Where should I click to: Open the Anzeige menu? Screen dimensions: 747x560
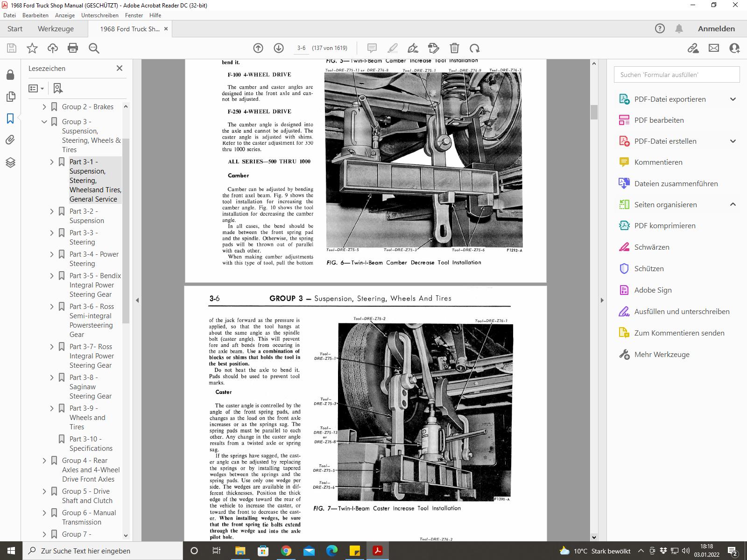(x=65, y=15)
